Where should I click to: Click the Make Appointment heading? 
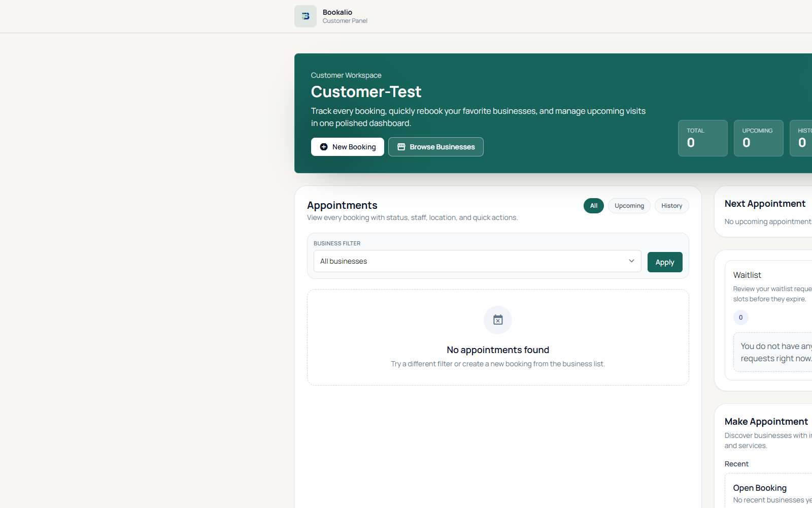(766, 422)
